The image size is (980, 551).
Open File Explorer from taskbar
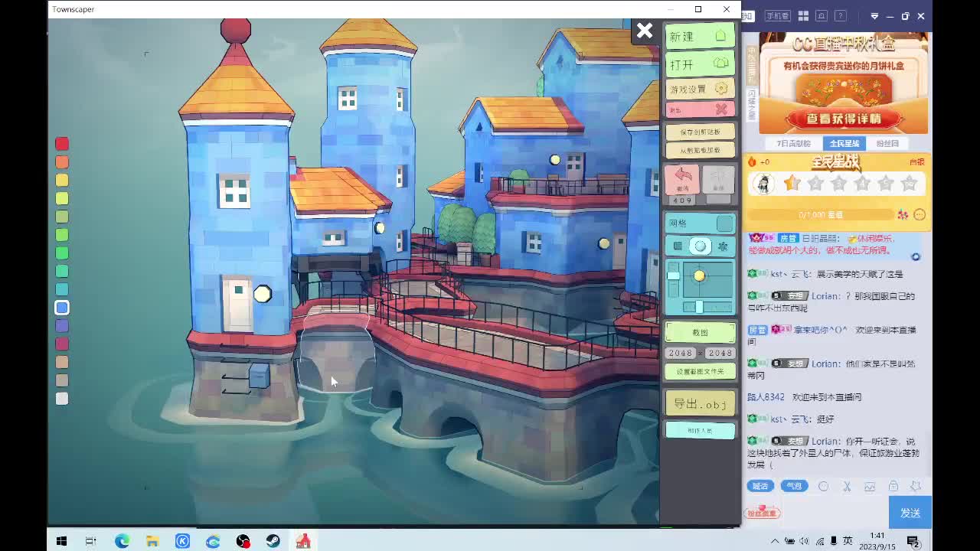click(152, 541)
